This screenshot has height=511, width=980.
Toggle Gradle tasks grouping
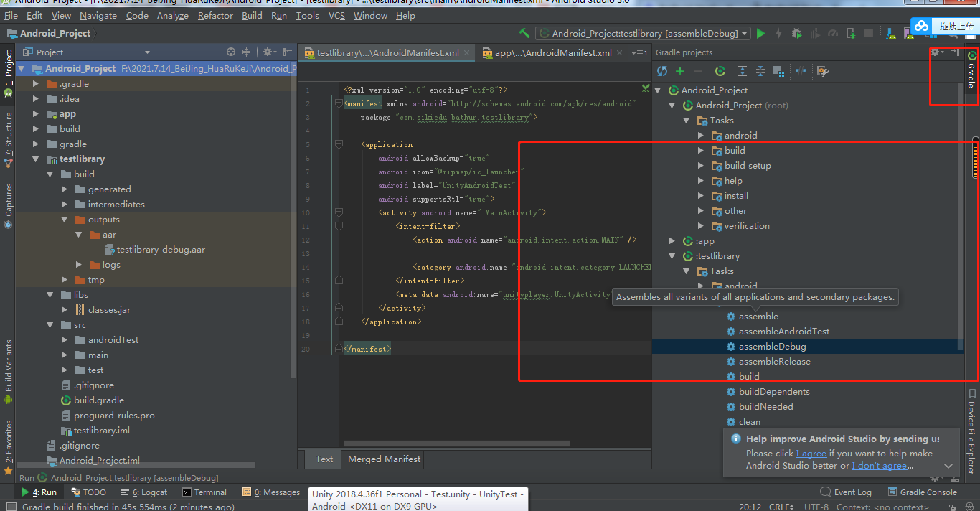[x=778, y=71]
